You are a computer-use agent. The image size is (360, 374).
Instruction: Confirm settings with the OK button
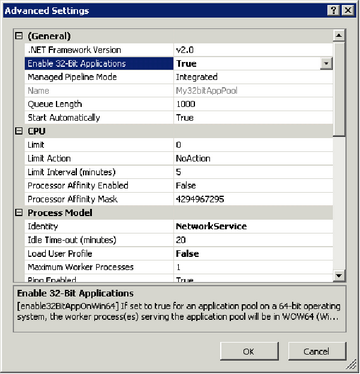[x=249, y=351]
